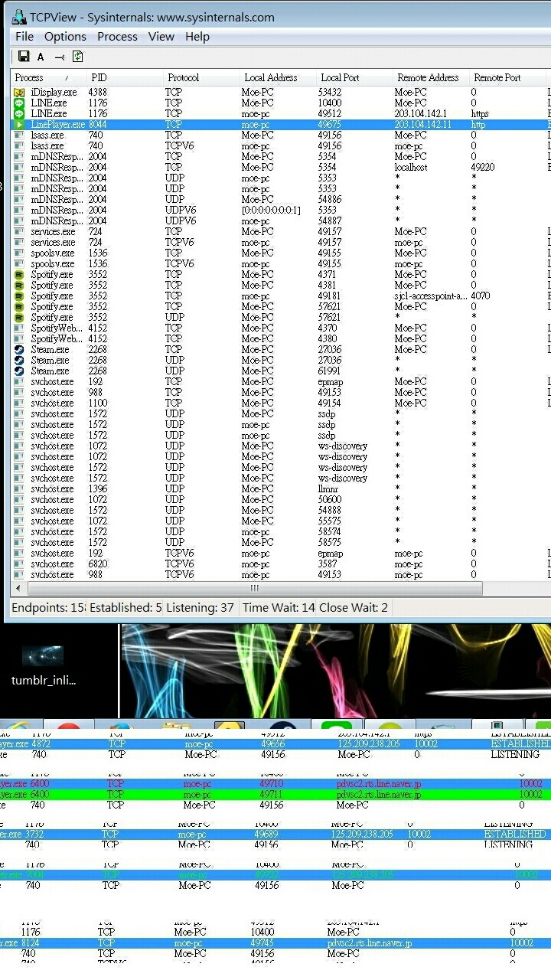The height and width of the screenshot is (980, 551).
Task: Click the svchost.exe icon in PID 1100 row
Action: [x=19, y=403]
